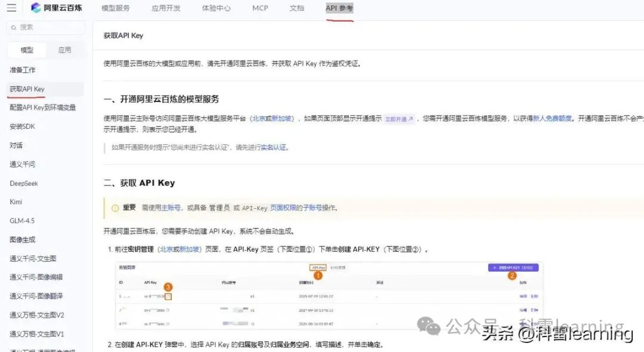The height and width of the screenshot is (352, 644).
Task: Select the API 参考 tab
Action: pyautogui.click(x=339, y=8)
